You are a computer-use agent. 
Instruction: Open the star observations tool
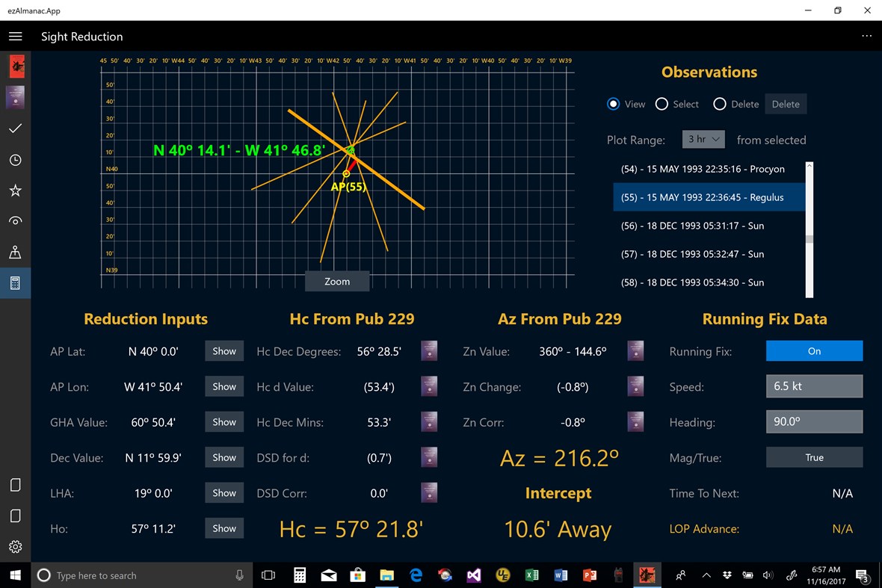point(15,190)
